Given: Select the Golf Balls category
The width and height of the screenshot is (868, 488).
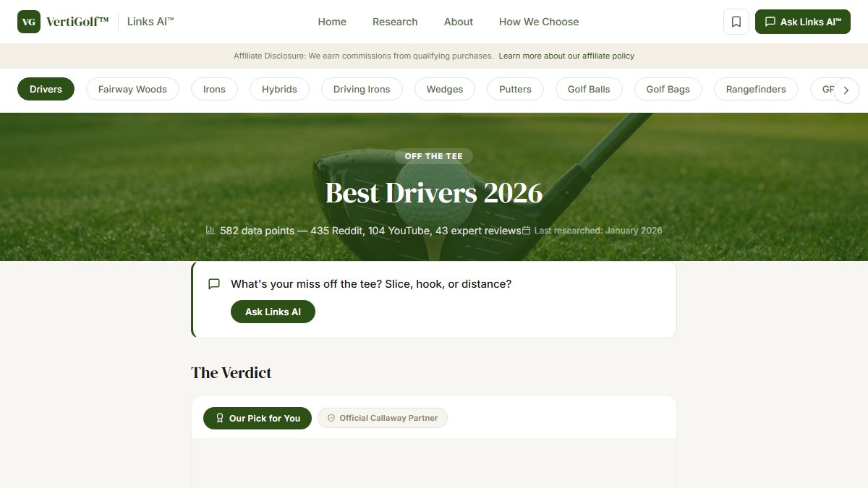Looking at the screenshot, I should pyautogui.click(x=589, y=89).
